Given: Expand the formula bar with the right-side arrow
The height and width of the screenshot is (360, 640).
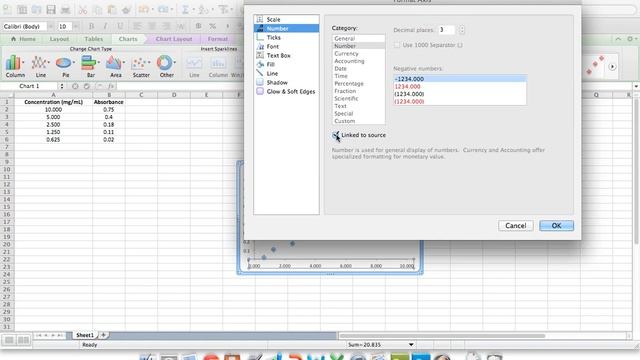Looking at the screenshot, I should tap(636, 86).
